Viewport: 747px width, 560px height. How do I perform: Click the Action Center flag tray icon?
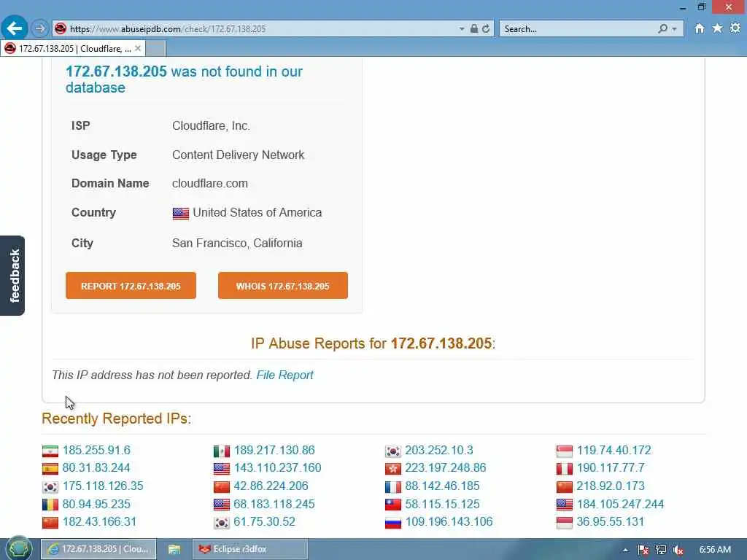click(x=643, y=550)
